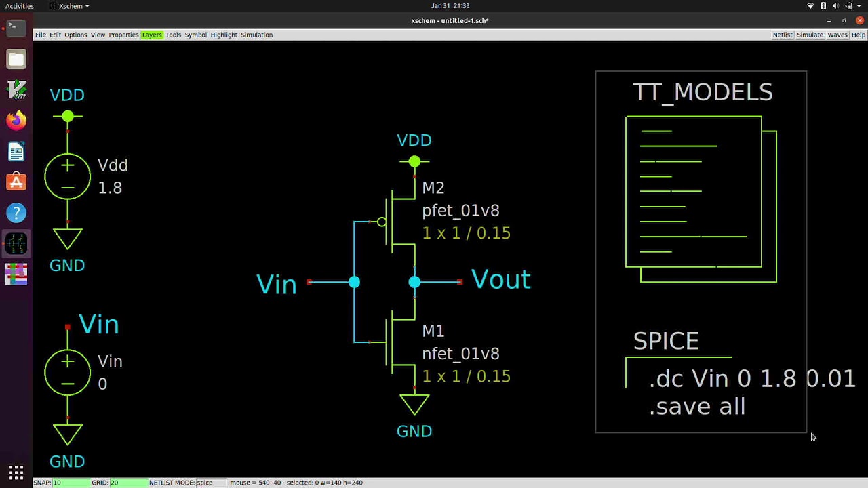Select the pfet_01v8 label text
Screen dimensions: 868x488
point(460,211)
